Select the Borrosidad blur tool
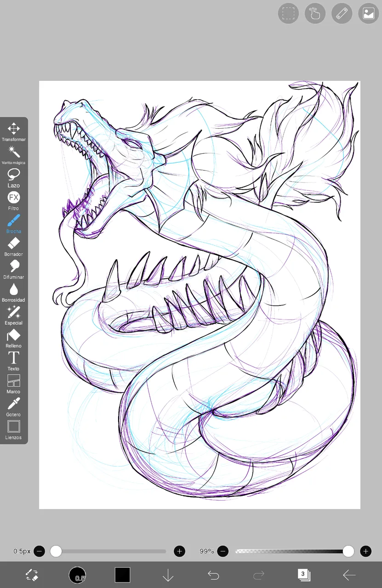The height and width of the screenshot is (588, 382). pyautogui.click(x=13, y=293)
